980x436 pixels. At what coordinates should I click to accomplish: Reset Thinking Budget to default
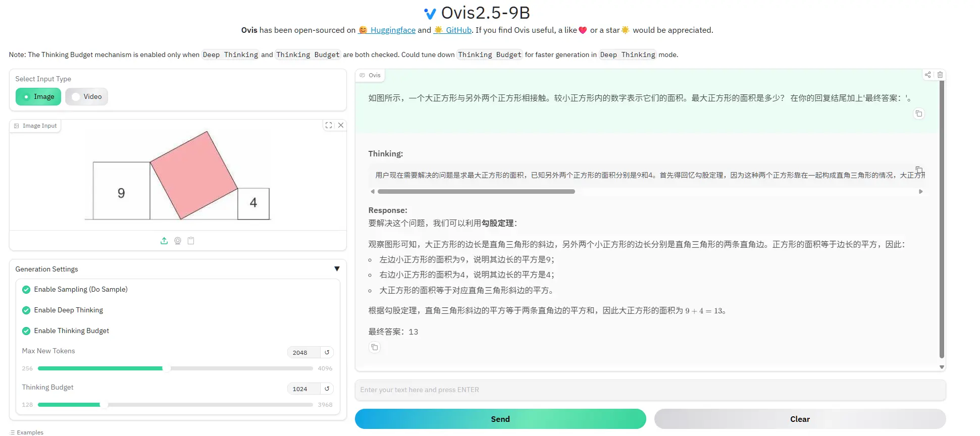pos(327,389)
